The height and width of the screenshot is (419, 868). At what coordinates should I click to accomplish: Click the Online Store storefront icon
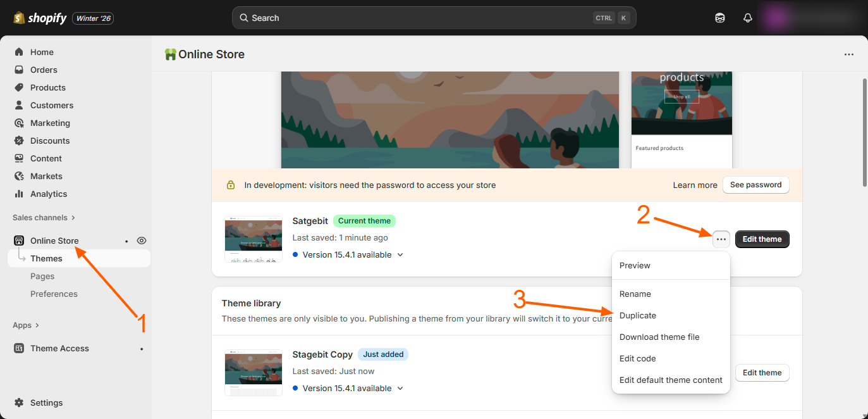point(19,241)
